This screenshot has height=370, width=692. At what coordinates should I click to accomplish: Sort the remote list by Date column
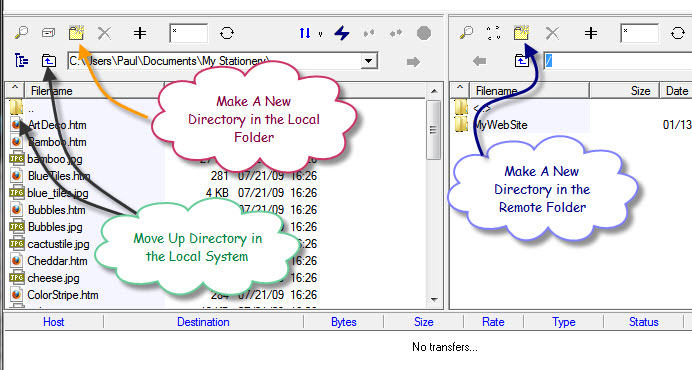[676, 91]
